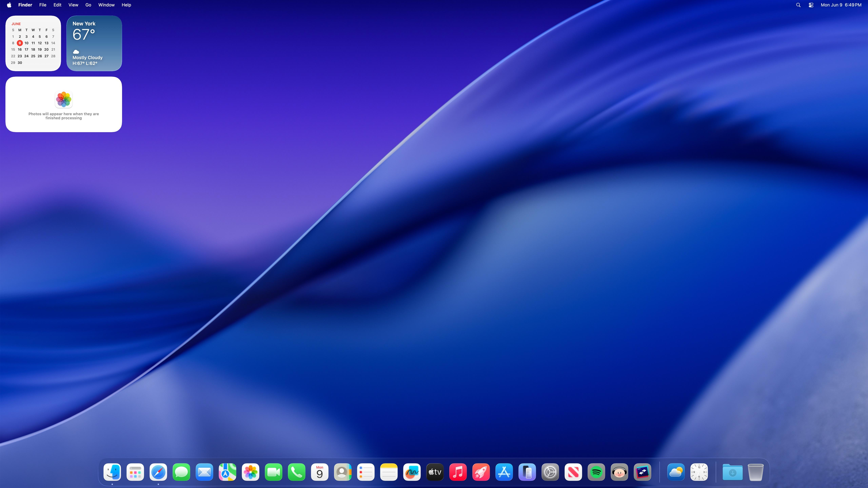868x488 pixels.
Task: Select date 30 in calendar widget
Action: tap(20, 63)
